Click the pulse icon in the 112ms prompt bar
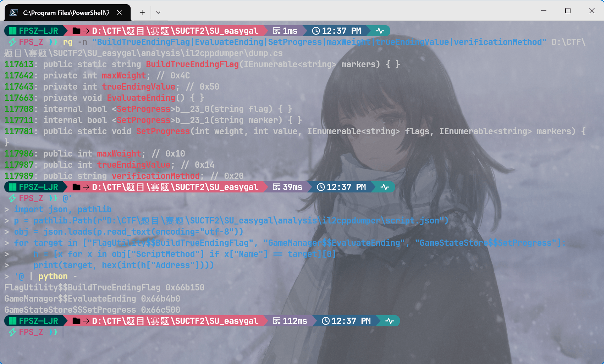The width and height of the screenshot is (604, 364). [389, 321]
